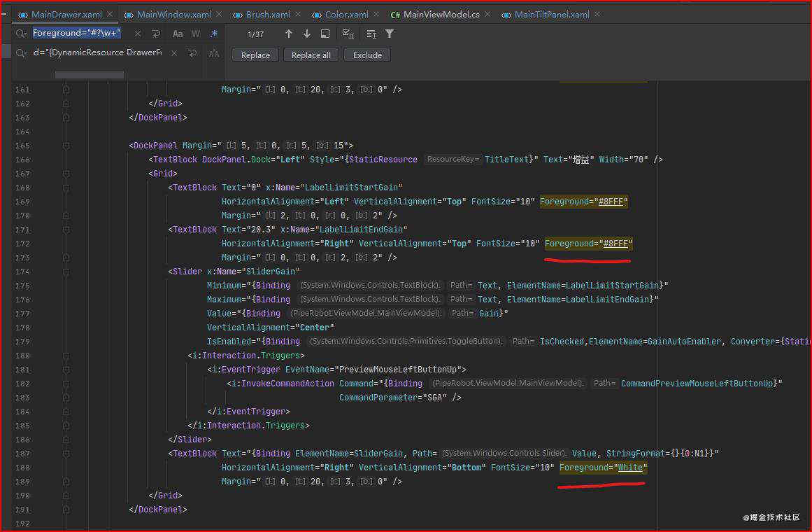Viewport: 812px width, 532px height.
Task: Focus the Replace input field
Action: (99, 53)
